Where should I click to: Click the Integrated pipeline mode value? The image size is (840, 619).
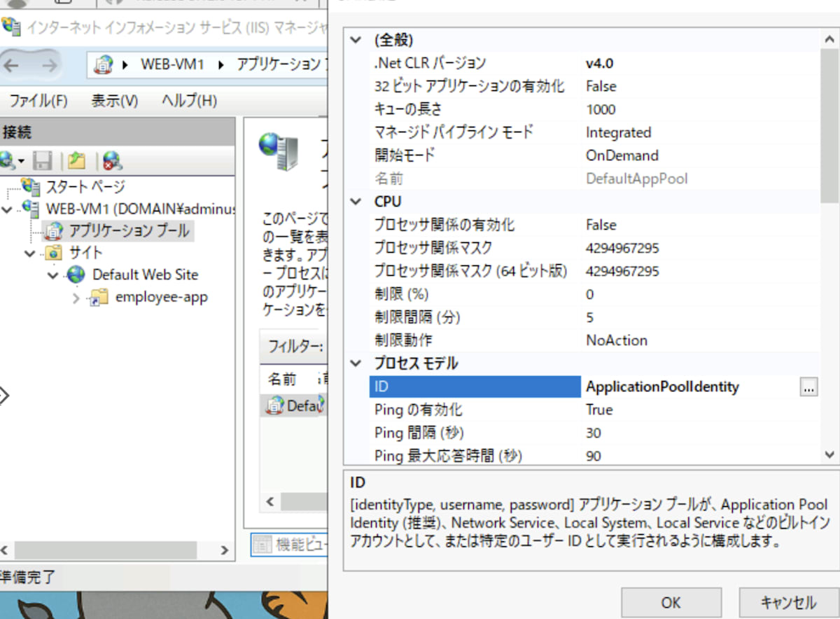pyautogui.click(x=618, y=132)
